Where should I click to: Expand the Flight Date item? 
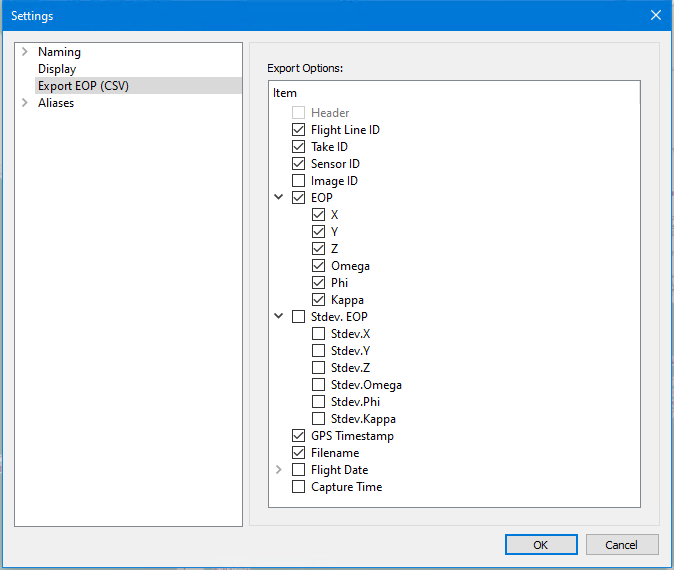[x=279, y=470]
